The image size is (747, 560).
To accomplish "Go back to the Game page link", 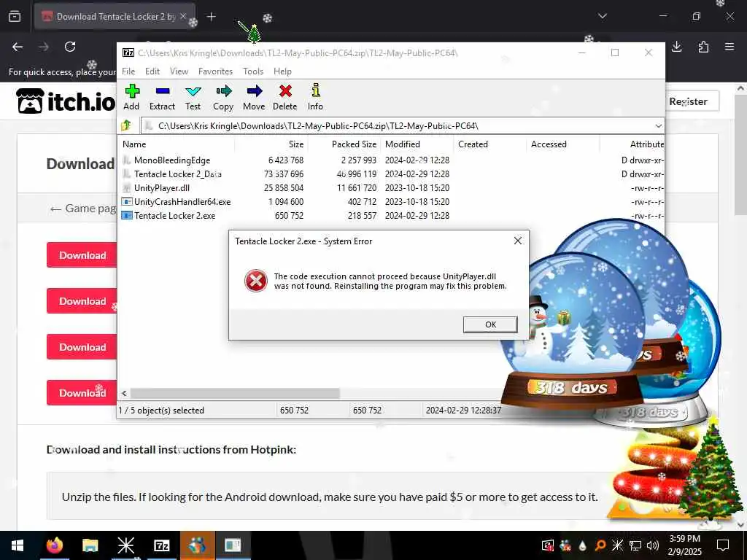I will [83, 209].
